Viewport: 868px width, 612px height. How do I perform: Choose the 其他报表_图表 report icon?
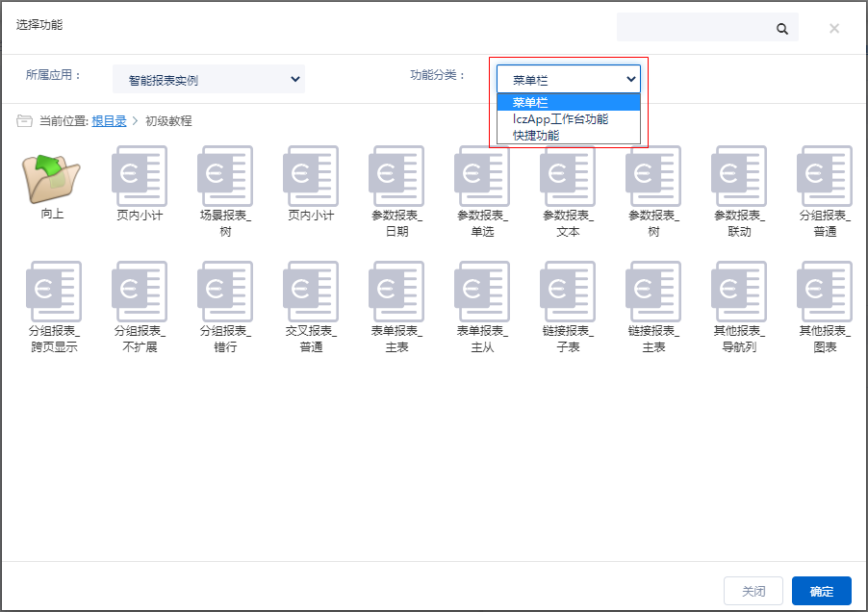825,292
